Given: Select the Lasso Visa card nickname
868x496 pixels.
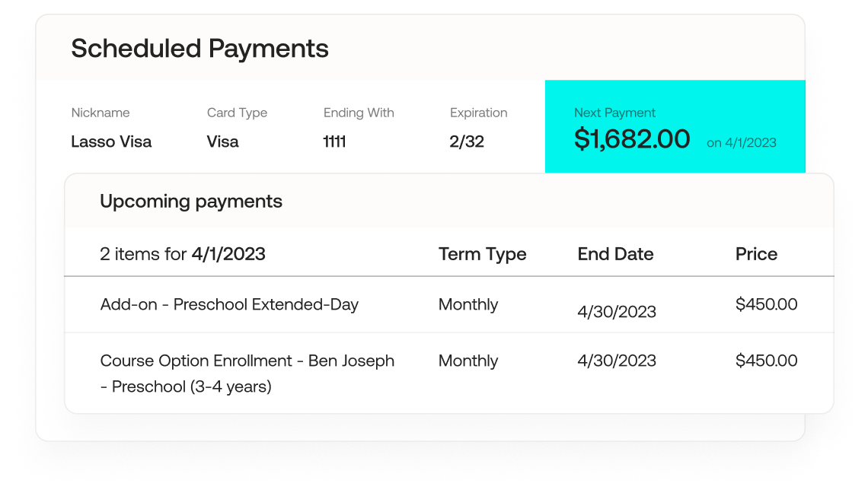Looking at the screenshot, I should pyautogui.click(x=111, y=141).
